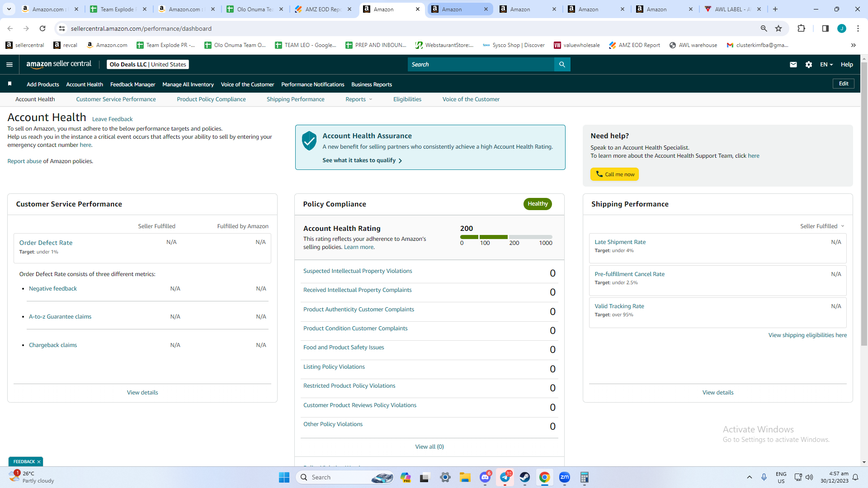
Task: Open the Chrome three-dot menu
Action: point(858,28)
